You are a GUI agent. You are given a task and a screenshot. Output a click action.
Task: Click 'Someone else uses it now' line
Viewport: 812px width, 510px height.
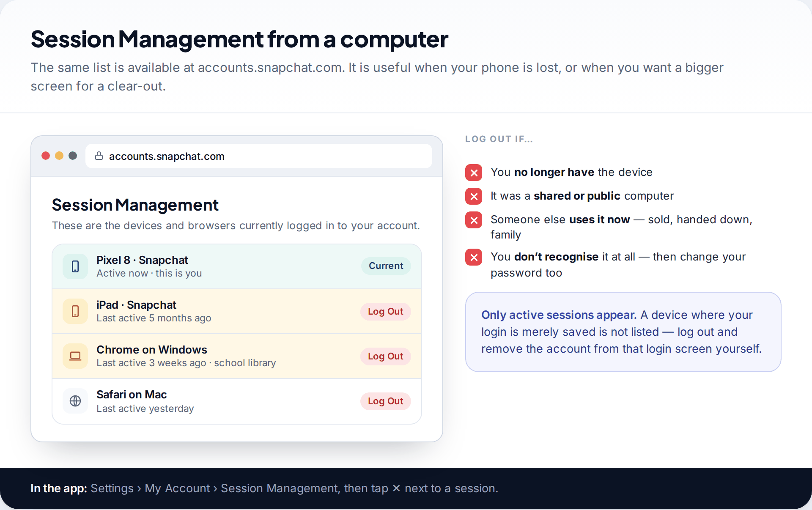click(621, 227)
